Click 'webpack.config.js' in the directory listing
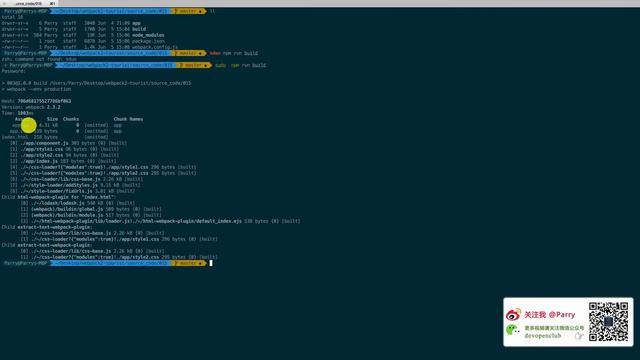 coord(155,47)
